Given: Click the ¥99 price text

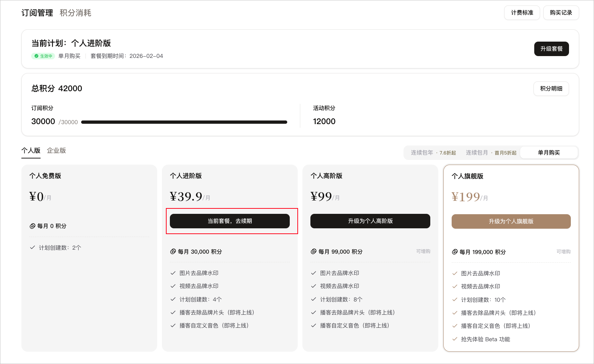Looking at the screenshot, I should click(x=321, y=197).
